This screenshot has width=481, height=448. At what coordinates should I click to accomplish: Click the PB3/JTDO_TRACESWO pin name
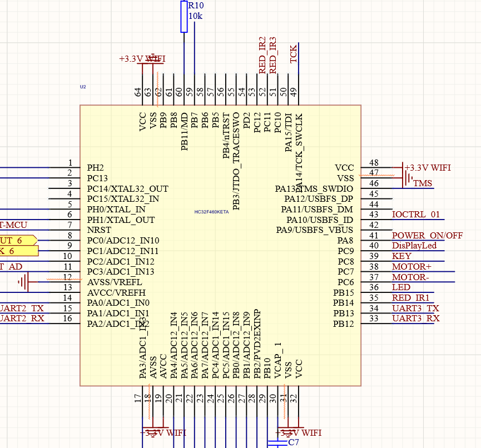tap(236, 161)
